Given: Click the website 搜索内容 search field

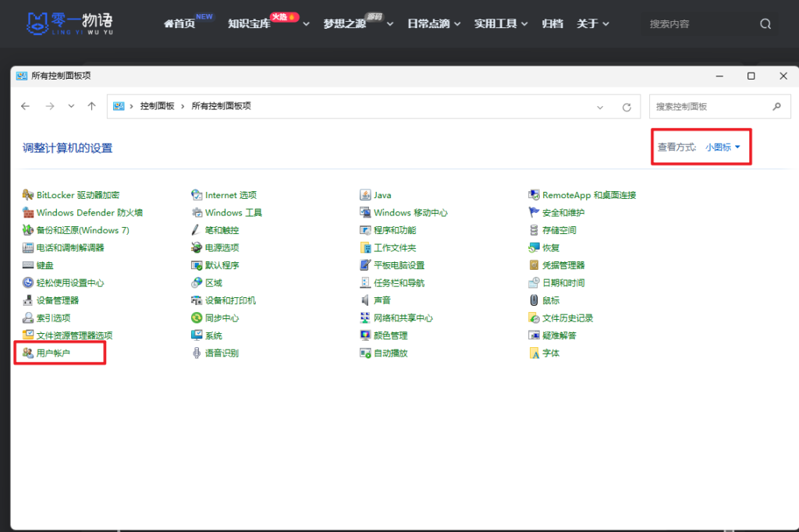Looking at the screenshot, I should point(698,24).
